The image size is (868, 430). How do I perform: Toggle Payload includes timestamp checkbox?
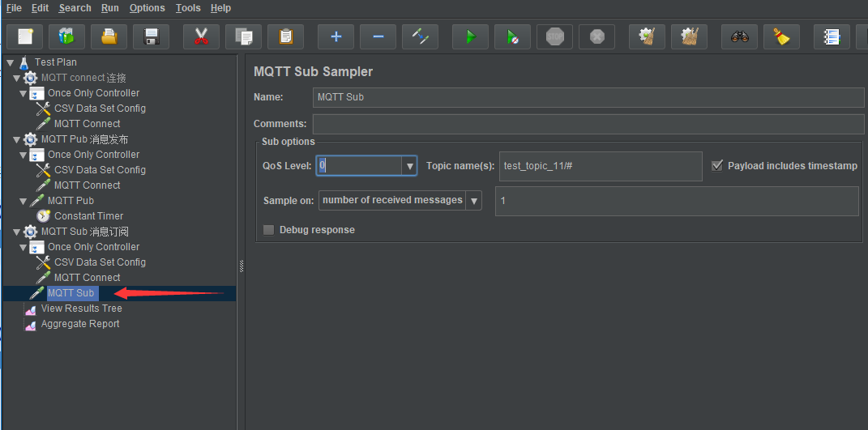717,165
